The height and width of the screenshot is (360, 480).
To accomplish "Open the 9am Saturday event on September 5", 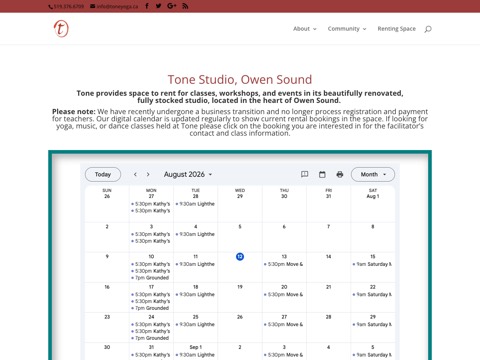I will point(373,355).
